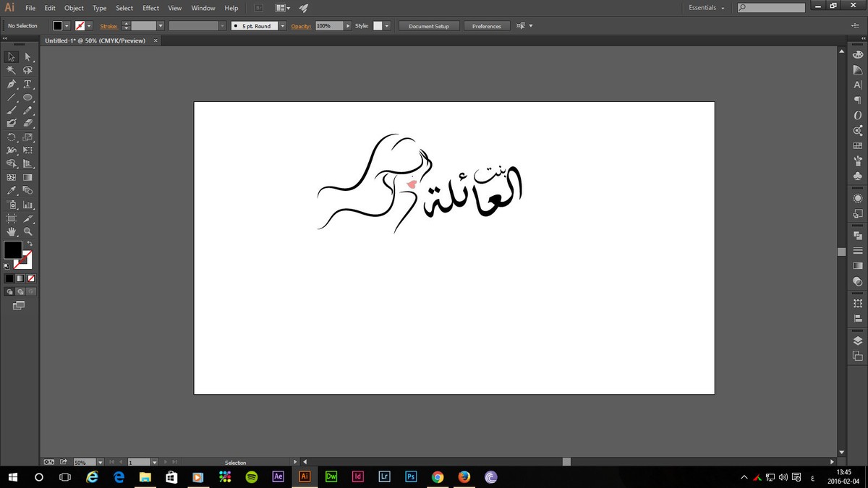This screenshot has width=868, height=488.
Task: Choose the Hand tool
Action: click(x=12, y=232)
